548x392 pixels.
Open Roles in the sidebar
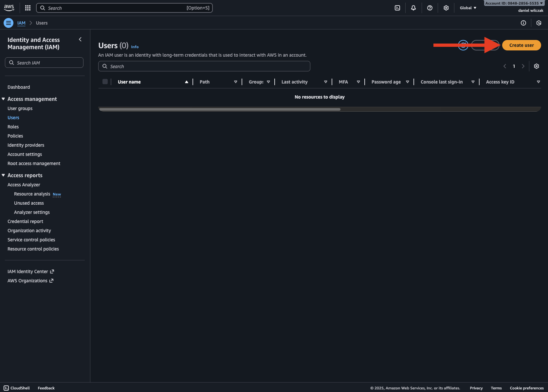point(13,127)
